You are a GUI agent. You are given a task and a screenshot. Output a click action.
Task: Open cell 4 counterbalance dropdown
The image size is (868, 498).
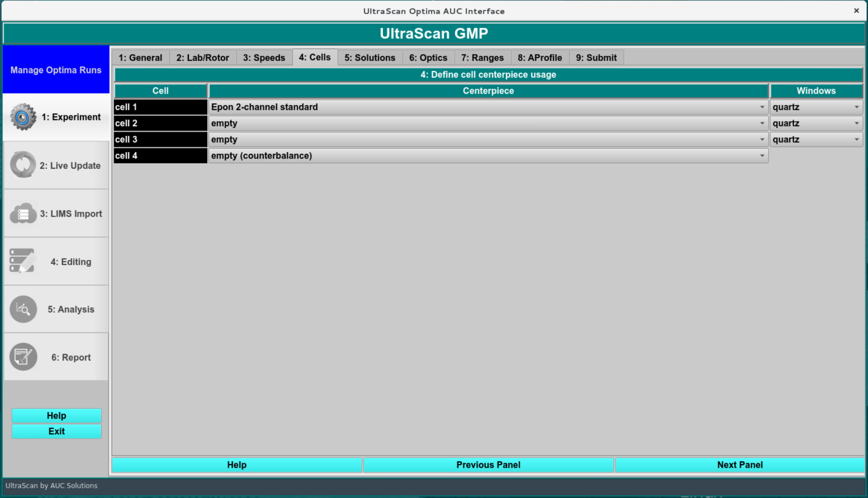pyautogui.click(x=488, y=156)
